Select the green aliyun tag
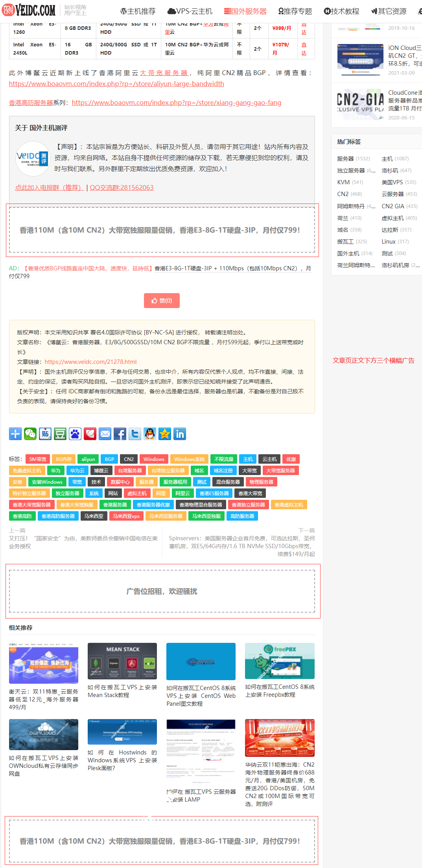This screenshot has width=422, height=868. (x=88, y=459)
